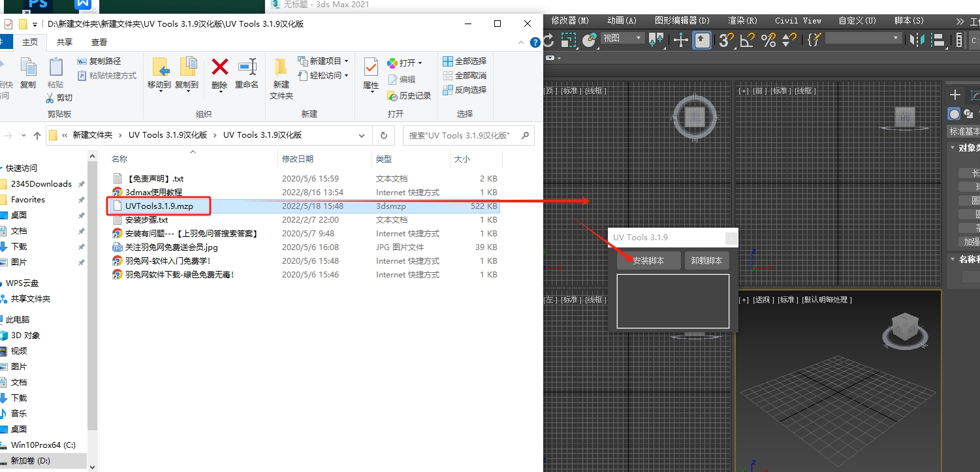The image size is (980, 472).
Task: Select the rectangular selection region tool
Action: [x=569, y=40]
